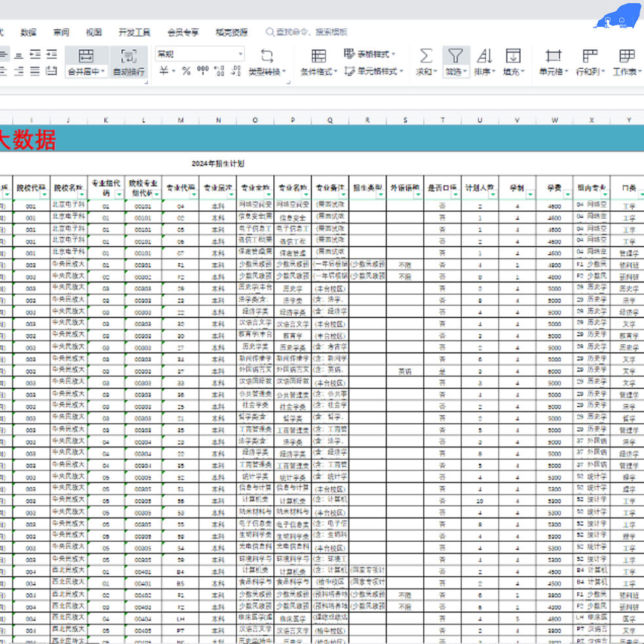Click the decrease indent icon
This screenshot has height=644, width=644.
[35, 54]
